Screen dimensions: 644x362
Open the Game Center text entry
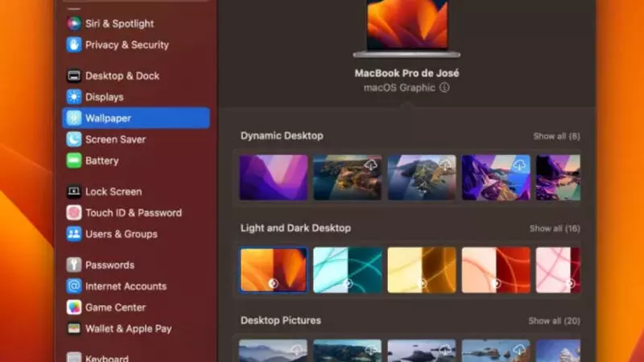tap(115, 307)
